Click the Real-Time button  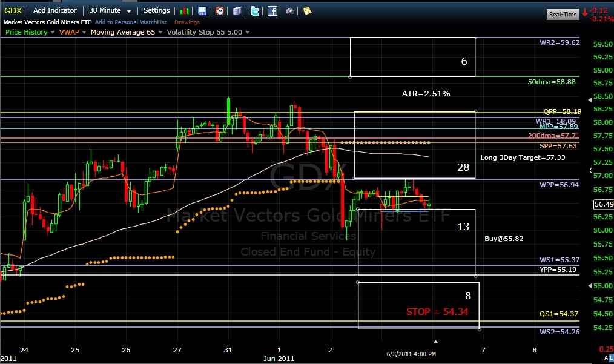click(563, 14)
